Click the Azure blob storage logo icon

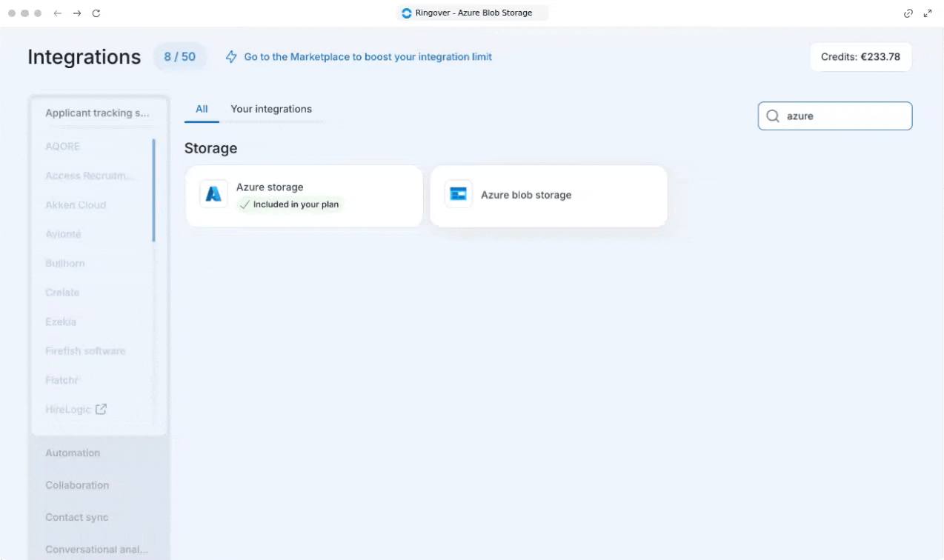tap(458, 194)
